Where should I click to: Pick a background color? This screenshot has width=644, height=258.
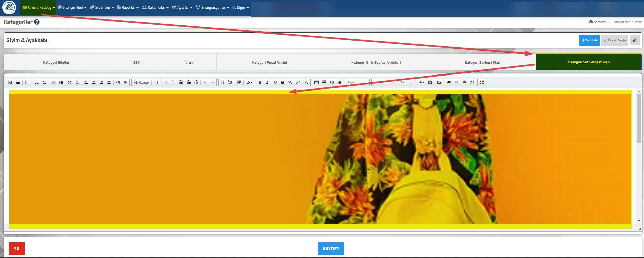[431, 82]
